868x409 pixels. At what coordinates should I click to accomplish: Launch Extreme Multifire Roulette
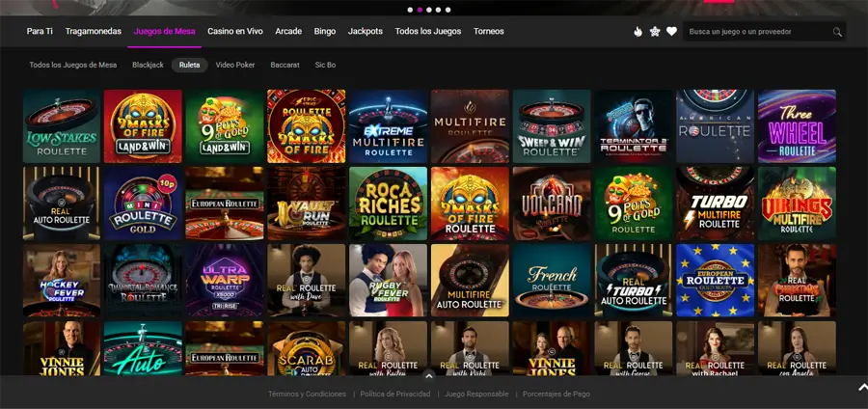coord(388,126)
